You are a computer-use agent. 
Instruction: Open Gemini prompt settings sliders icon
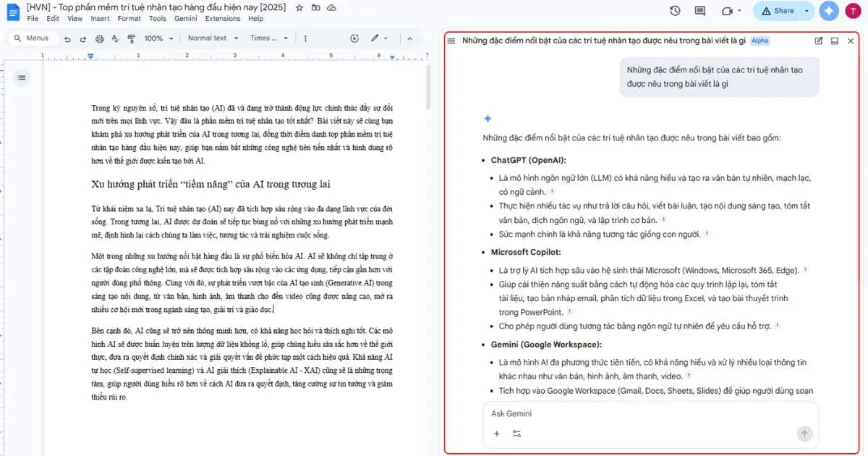click(517, 434)
